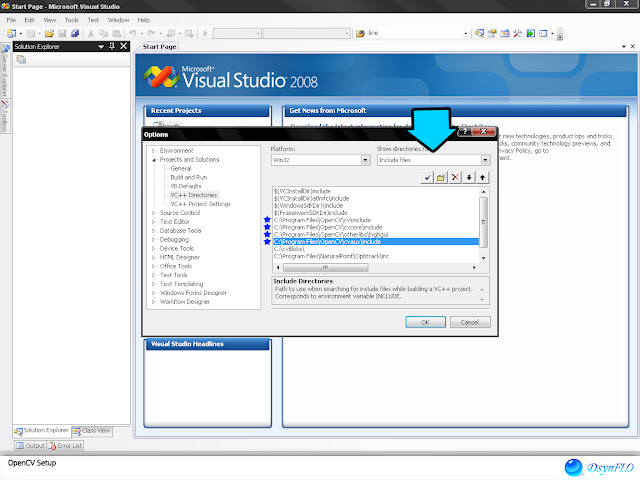Open the Properties Window toolbar icon
Viewport: 640px width, 480px height.
(492, 33)
